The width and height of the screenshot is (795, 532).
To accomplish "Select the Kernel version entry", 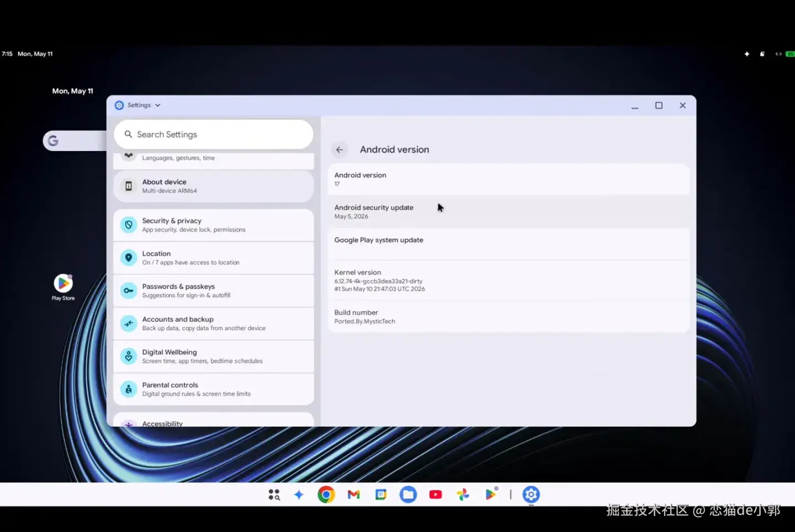I will click(x=508, y=280).
